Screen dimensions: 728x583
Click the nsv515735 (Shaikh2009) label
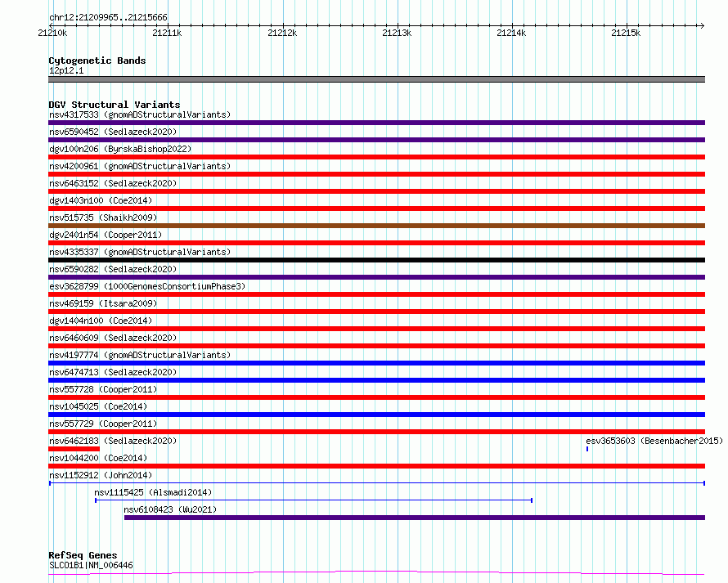tap(103, 218)
